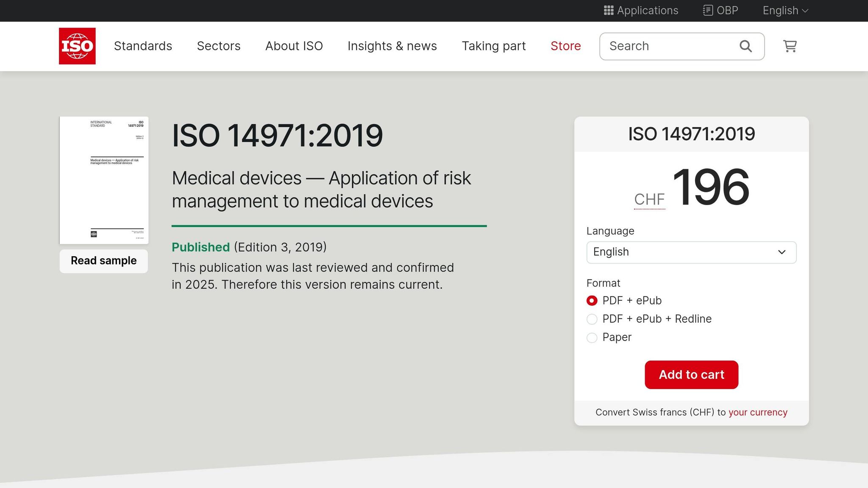Open the Sectors menu
Screen dimensions: 868x488
pos(219,46)
